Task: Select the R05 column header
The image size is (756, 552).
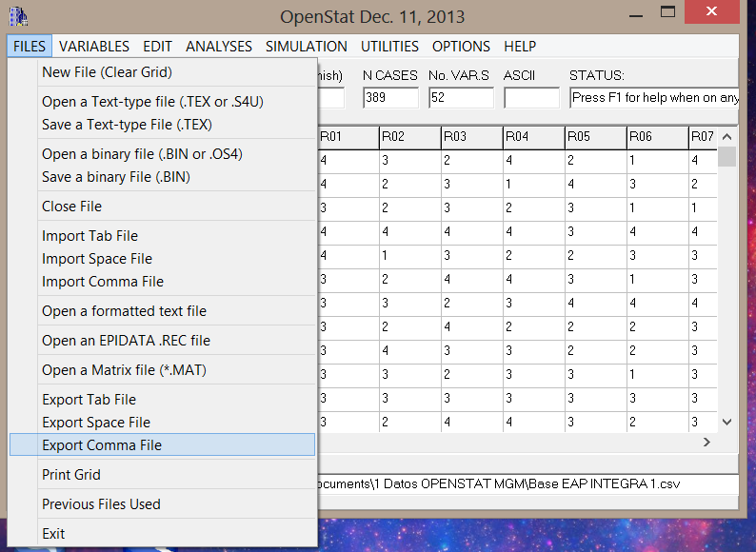Action: tap(596, 137)
